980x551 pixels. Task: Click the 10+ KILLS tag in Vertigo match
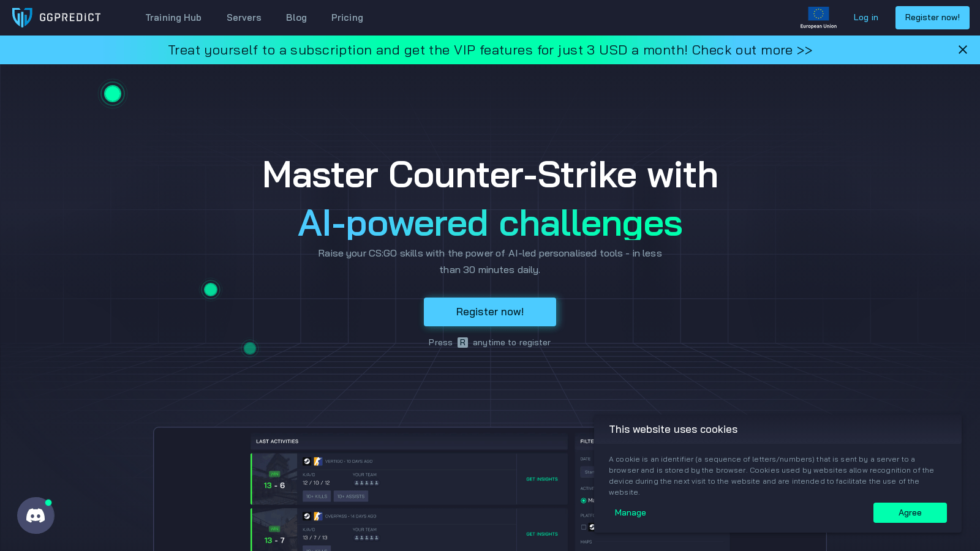317,497
